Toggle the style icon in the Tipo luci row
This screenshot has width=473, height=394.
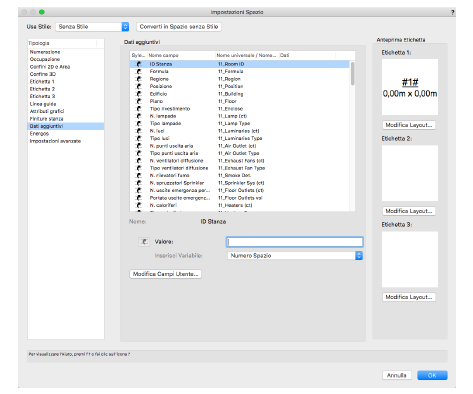coord(139,138)
